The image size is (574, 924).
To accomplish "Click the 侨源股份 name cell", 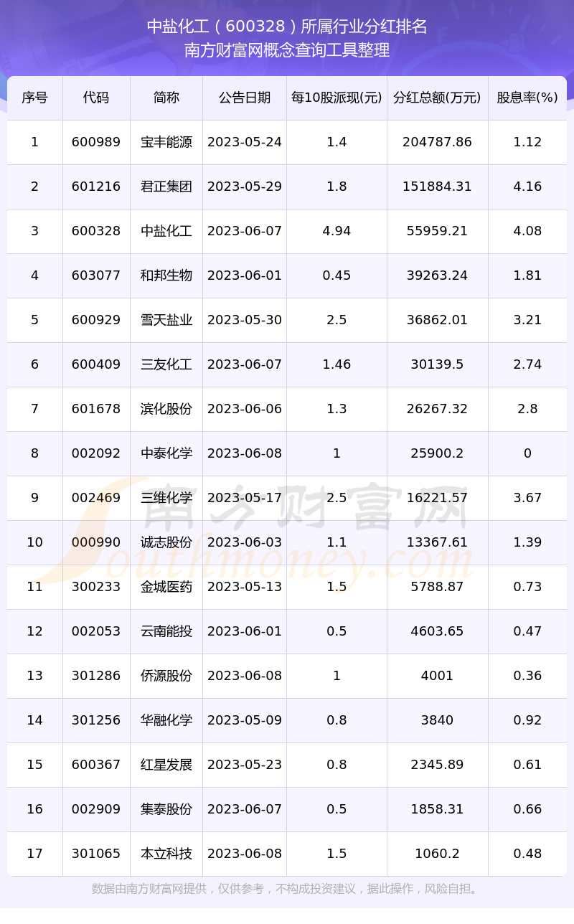I will pos(166,676).
